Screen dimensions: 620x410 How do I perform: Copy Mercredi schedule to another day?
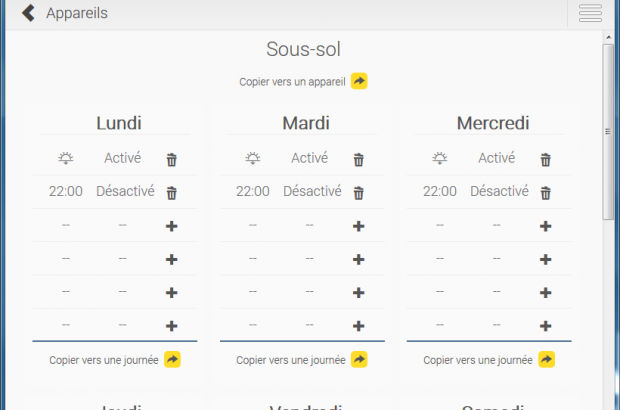click(546, 359)
